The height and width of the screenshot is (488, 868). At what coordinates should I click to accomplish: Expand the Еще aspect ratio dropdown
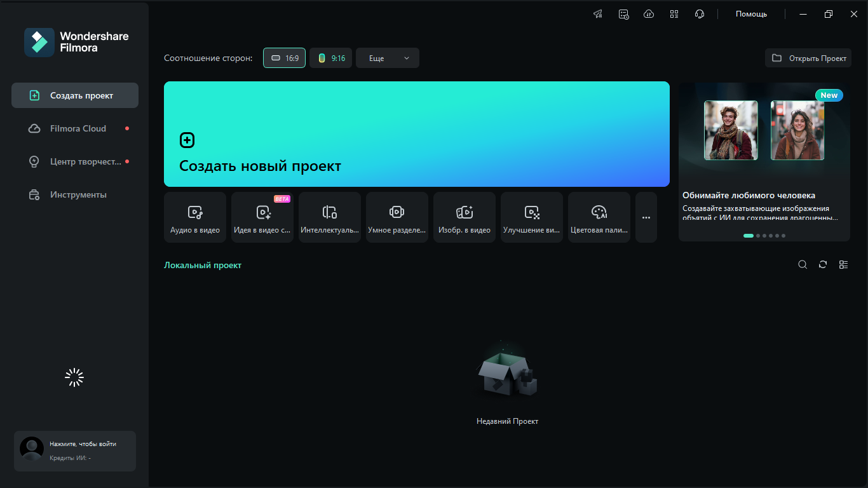[388, 58]
